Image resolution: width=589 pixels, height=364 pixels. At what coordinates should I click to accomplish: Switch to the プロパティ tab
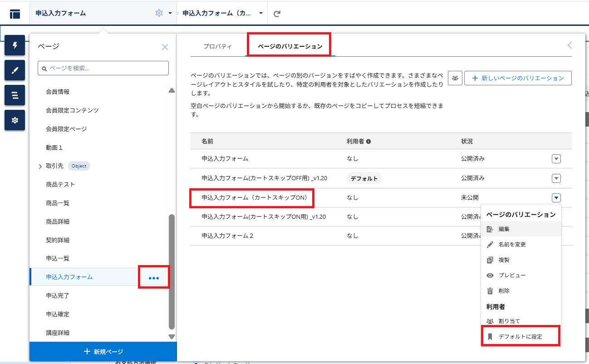pyautogui.click(x=218, y=46)
